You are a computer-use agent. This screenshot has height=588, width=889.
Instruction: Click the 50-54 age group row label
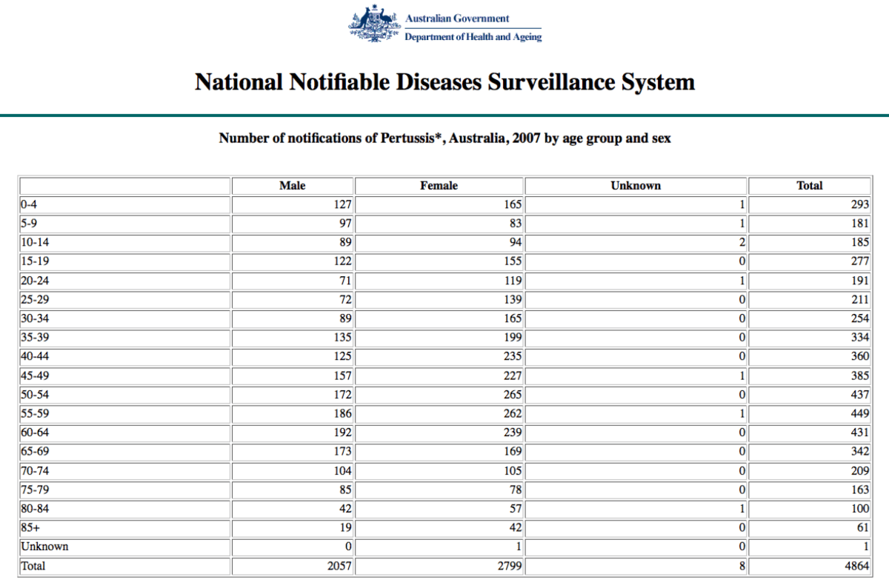(34, 395)
